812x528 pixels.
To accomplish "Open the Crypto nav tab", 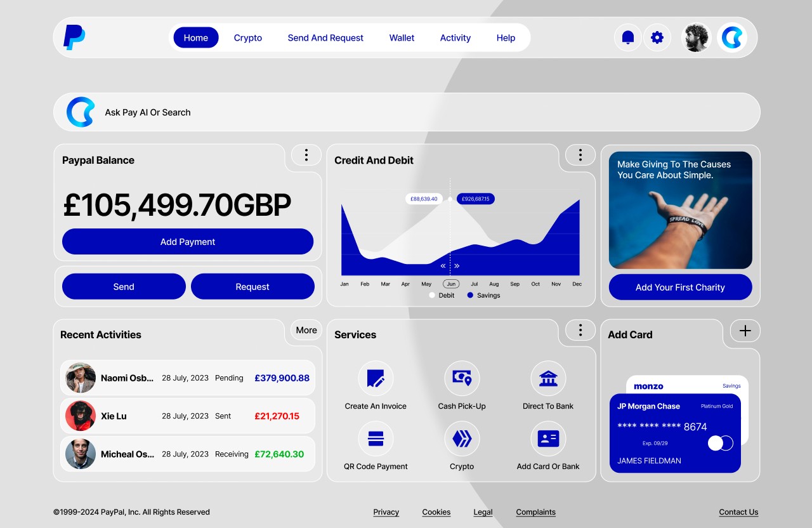I will (x=248, y=37).
